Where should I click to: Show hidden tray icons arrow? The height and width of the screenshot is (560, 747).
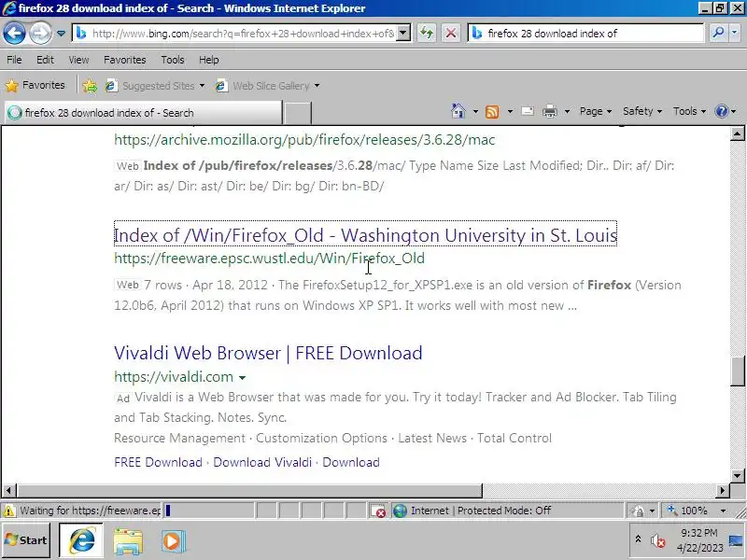pyautogui.click(x=638, y=539)
